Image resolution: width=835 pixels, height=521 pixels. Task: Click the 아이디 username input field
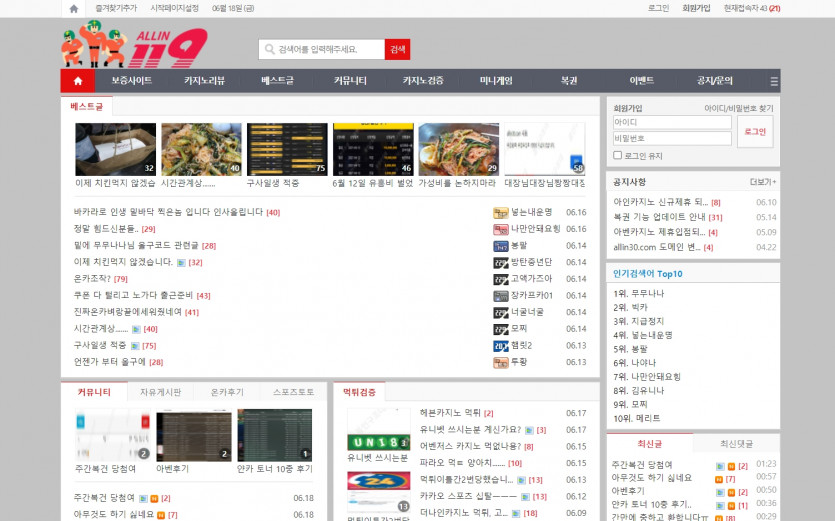pos(672,123)
